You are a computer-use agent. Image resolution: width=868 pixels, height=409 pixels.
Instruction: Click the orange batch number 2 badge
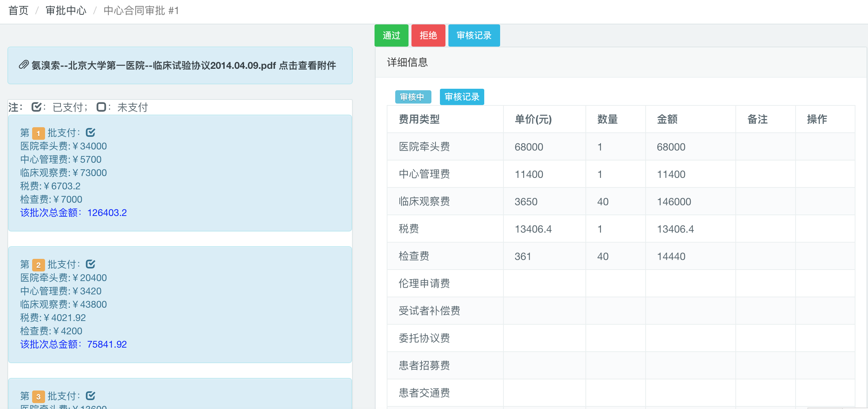tap(38, 265)
